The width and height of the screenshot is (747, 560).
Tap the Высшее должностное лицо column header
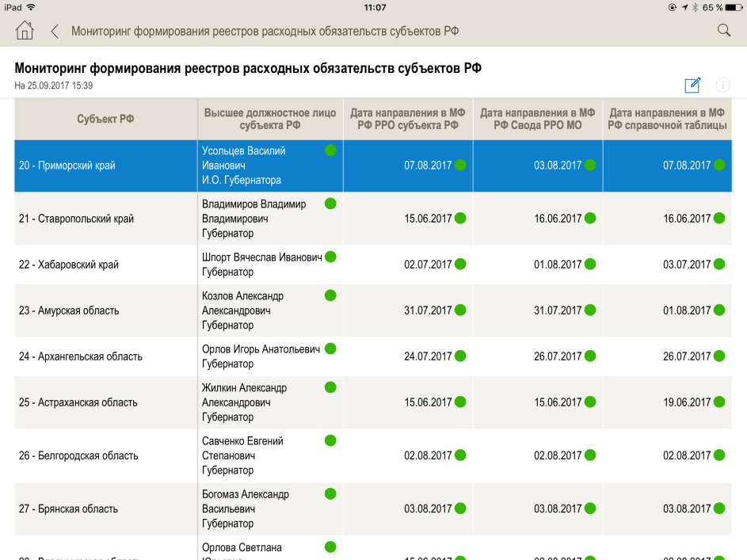(x=269, y=119)
